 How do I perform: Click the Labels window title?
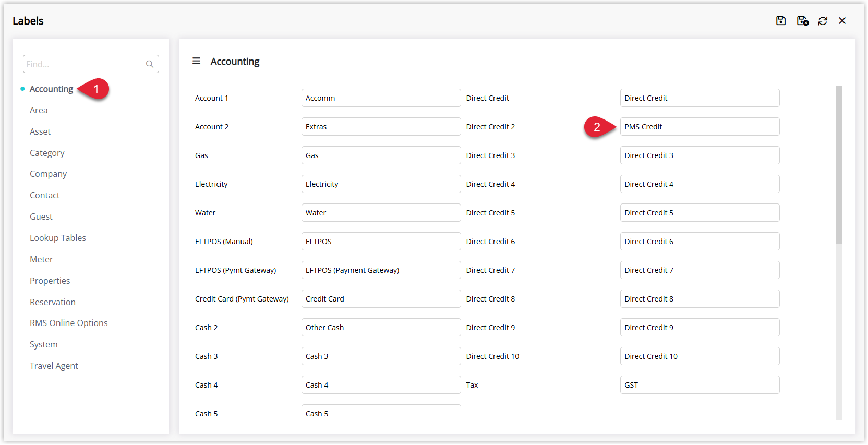[28, 21]
